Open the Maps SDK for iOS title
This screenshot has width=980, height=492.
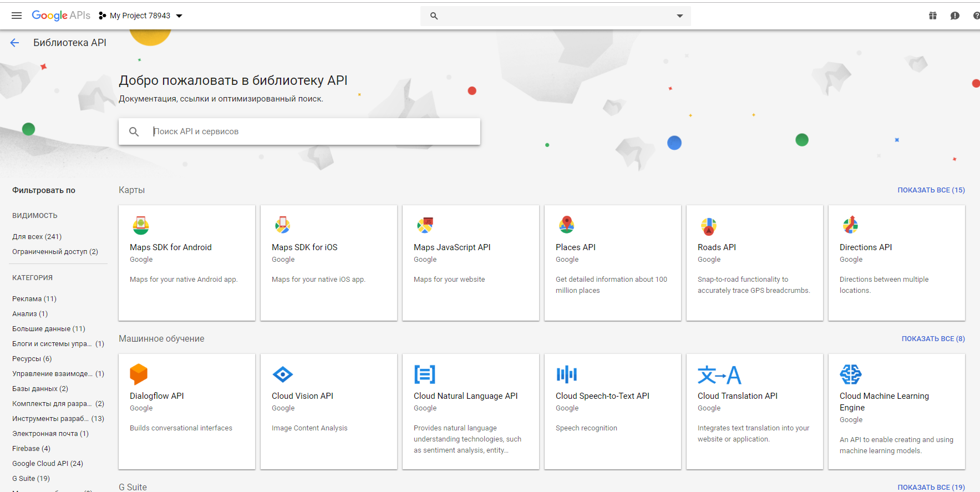coord(304,247)
